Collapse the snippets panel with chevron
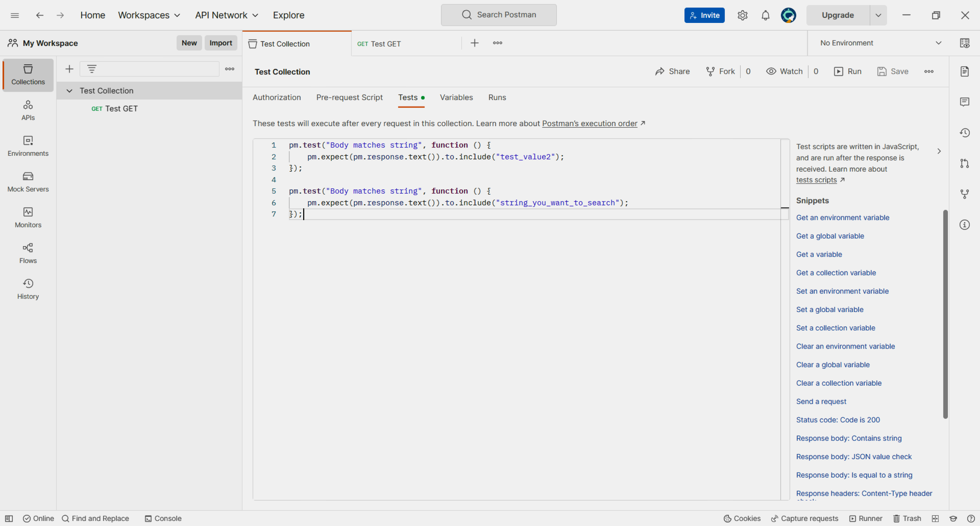 939,151
